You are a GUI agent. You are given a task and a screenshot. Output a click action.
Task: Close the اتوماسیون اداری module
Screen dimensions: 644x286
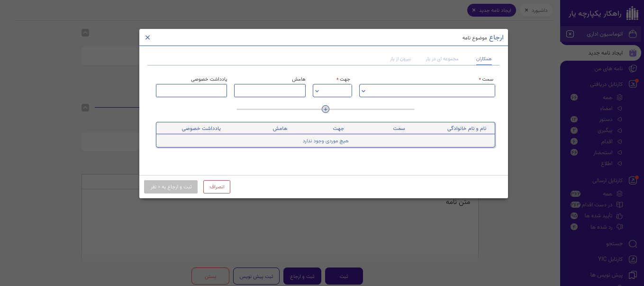(x=570, y=34)
